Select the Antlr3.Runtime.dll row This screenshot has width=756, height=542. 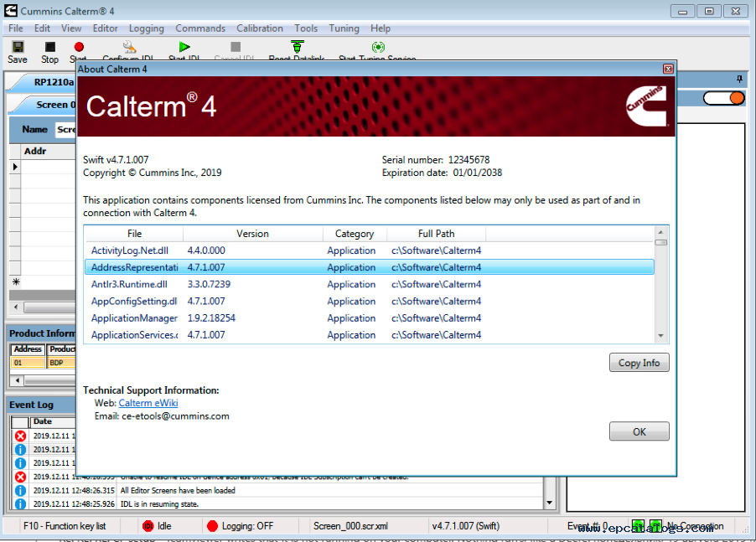tap(370, 284)
